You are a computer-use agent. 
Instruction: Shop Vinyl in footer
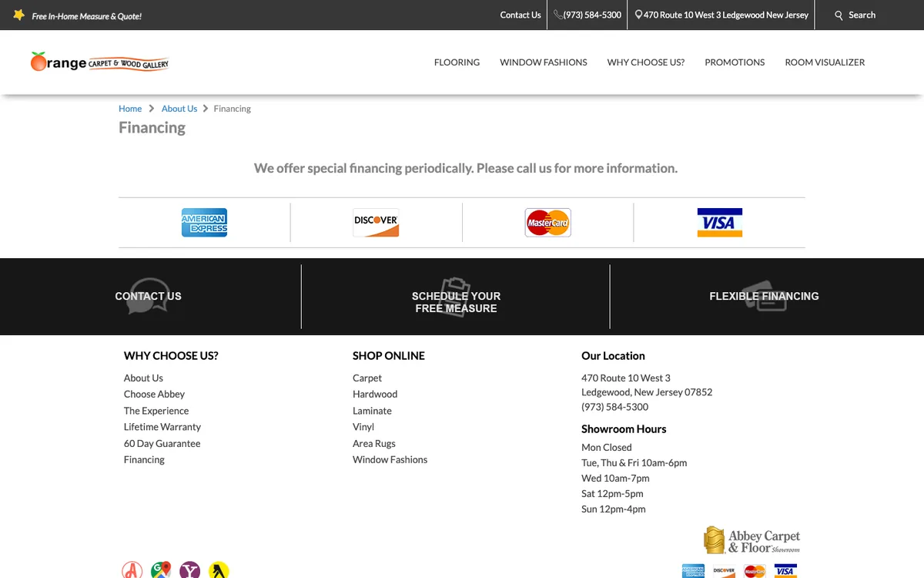click(x=363, y=427)
